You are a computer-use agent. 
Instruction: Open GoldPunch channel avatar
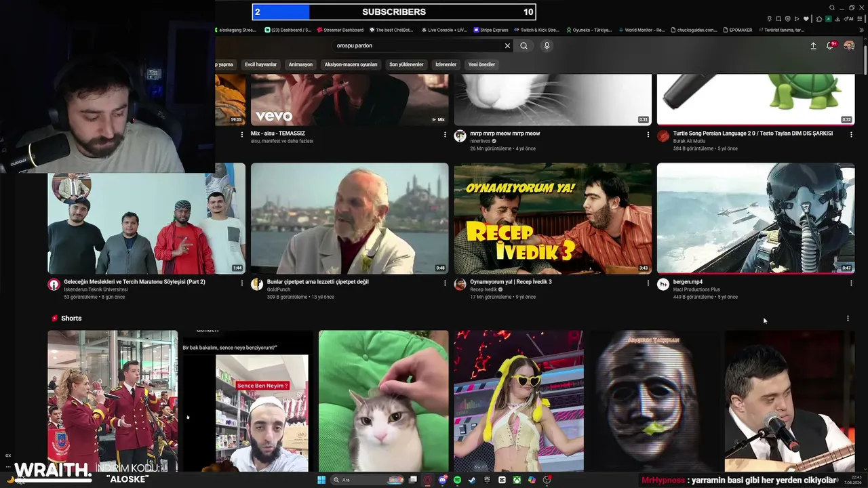(x=257, y=284)
